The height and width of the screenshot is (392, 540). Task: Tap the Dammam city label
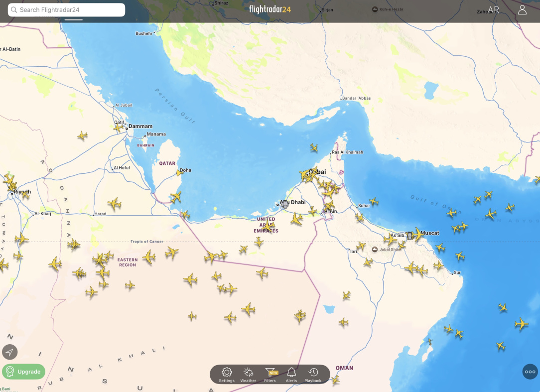click(140, 127)
